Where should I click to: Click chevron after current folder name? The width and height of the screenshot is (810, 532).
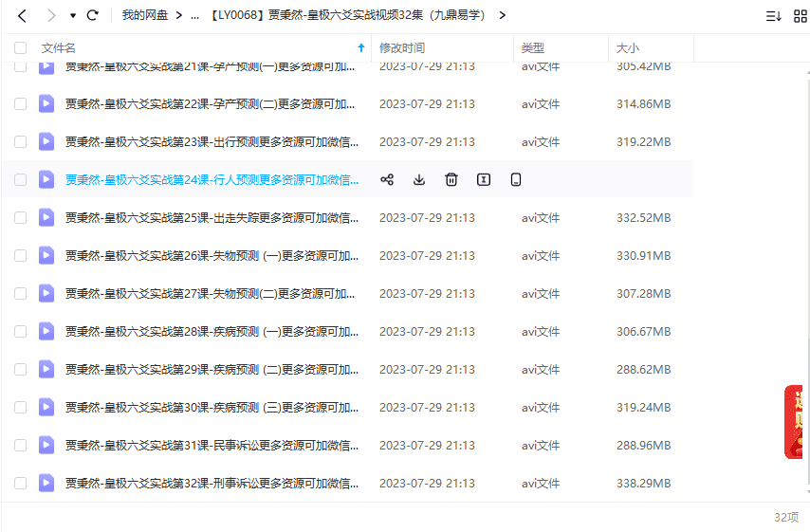click(502, 15)
